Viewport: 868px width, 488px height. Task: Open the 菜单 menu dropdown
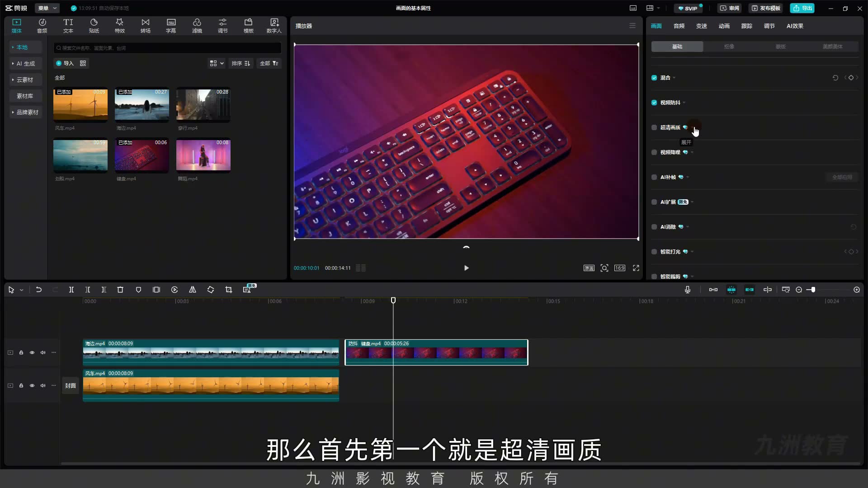click(47, 8)
